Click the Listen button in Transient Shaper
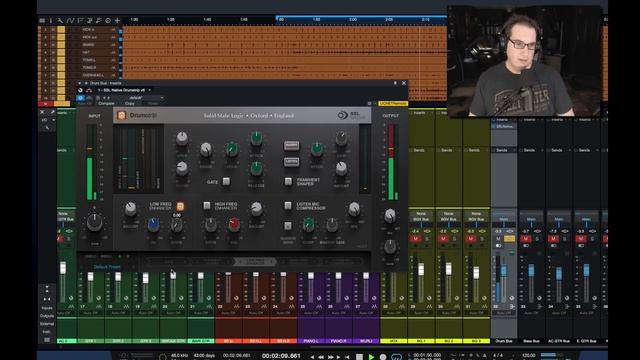Image resolution: width=640 pixels, height=360 pixels. point(291,162)
